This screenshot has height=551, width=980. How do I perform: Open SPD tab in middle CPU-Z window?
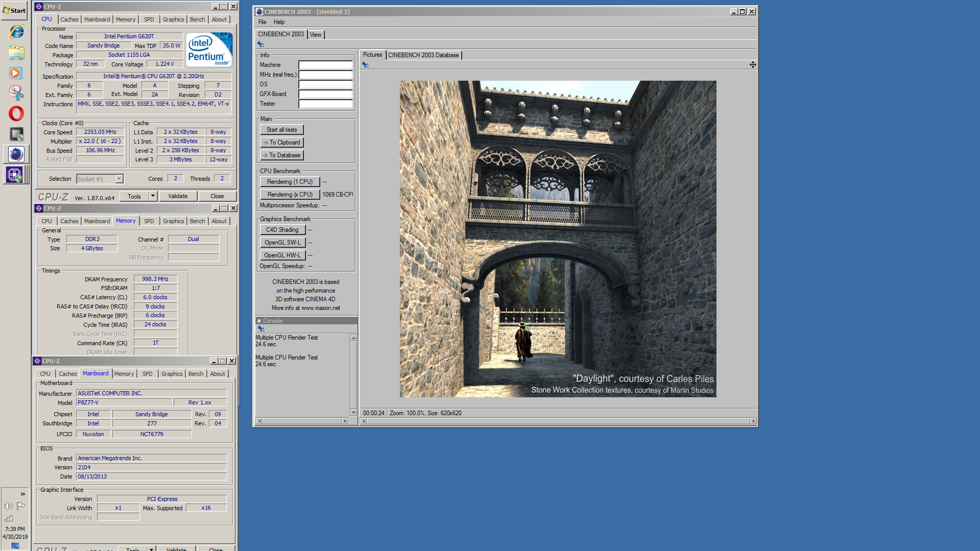(x=149, y=221)
